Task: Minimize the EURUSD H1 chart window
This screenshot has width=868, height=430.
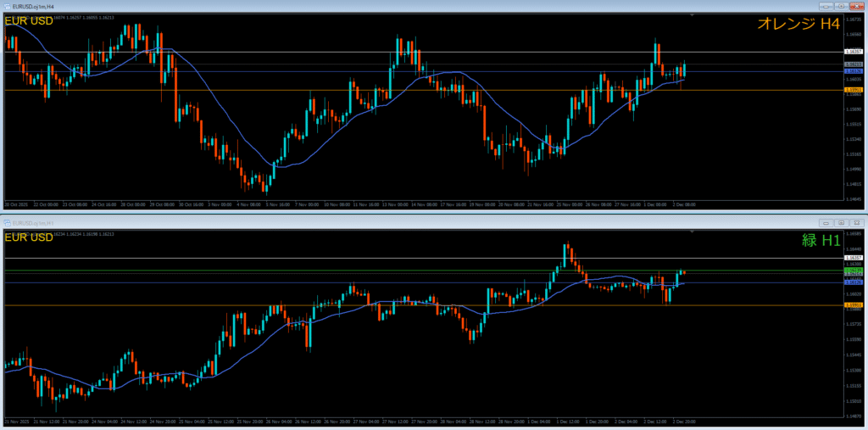Action: pos(827,223)
